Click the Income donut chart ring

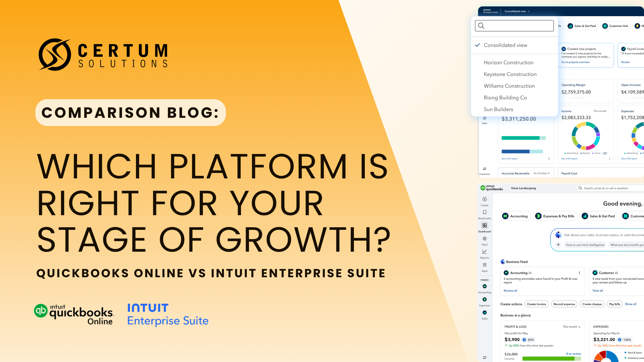click(x=586, y=136)
